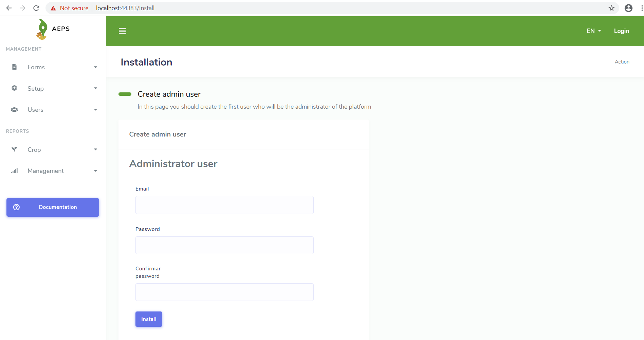Open the EN language dropdown

[x=594, y=31]
